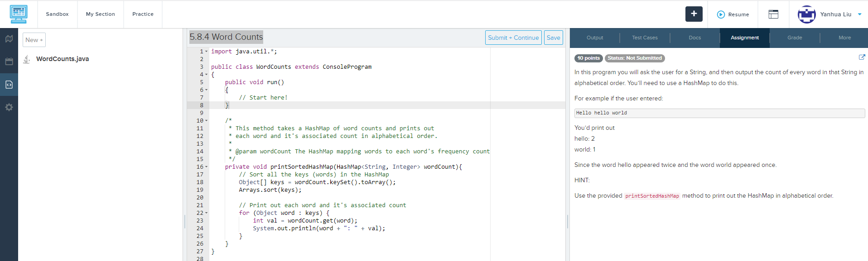Open the calendar icon in left sidebar
Image resolution: width=868 pixels, height=261 pixels.
[x=9, y=62]
